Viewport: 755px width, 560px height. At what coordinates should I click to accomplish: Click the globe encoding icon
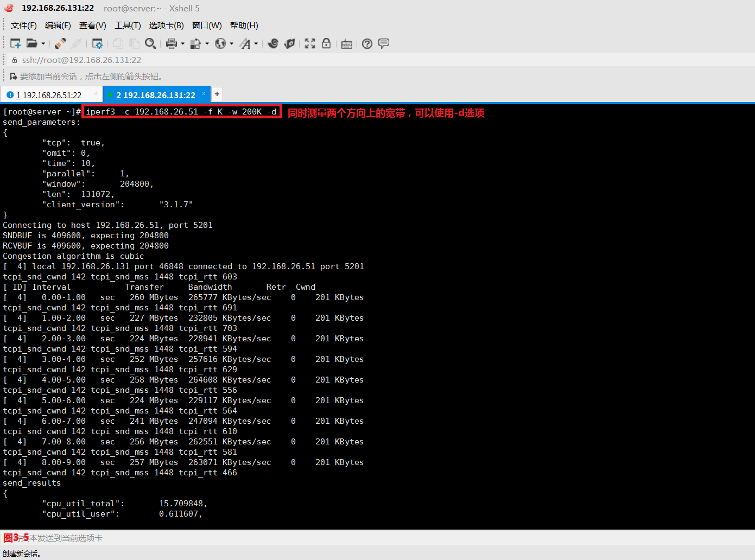pos(220,43)
